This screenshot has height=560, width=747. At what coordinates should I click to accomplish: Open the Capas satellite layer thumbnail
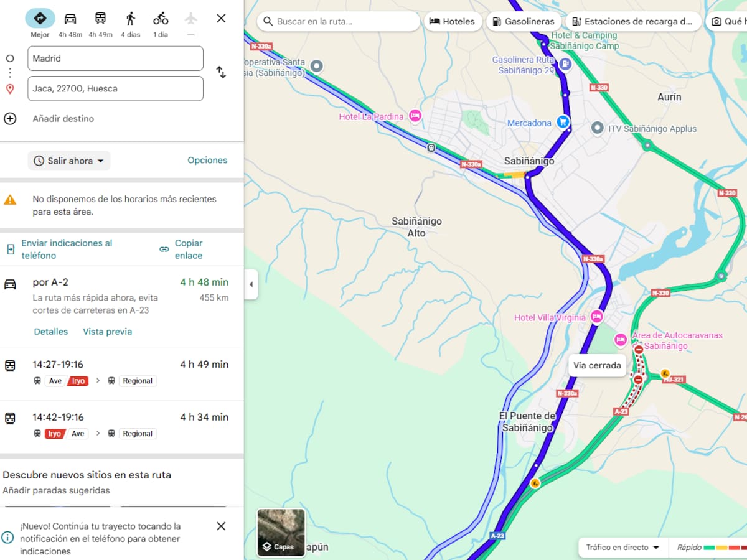click(281, 532)
